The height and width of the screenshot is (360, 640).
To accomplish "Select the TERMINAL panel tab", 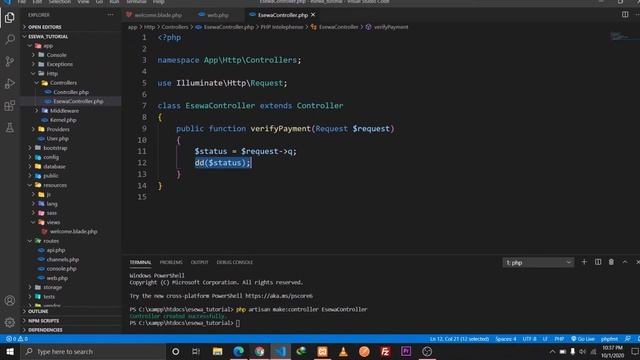I will pos(140,262).
